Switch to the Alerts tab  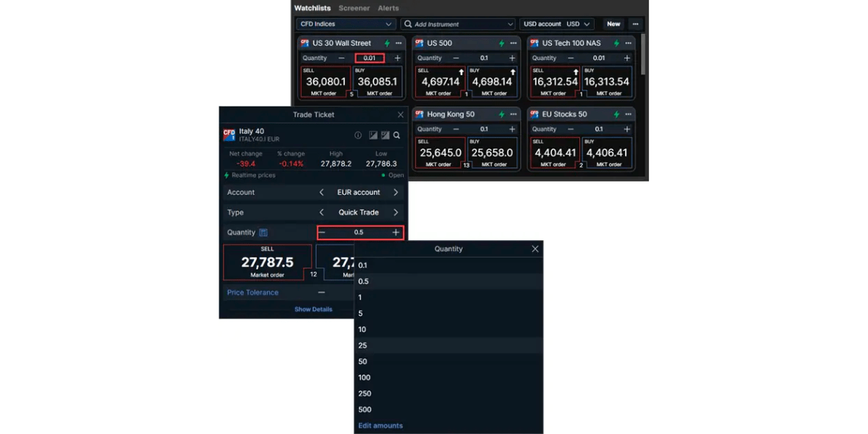[x=388, y=8]
